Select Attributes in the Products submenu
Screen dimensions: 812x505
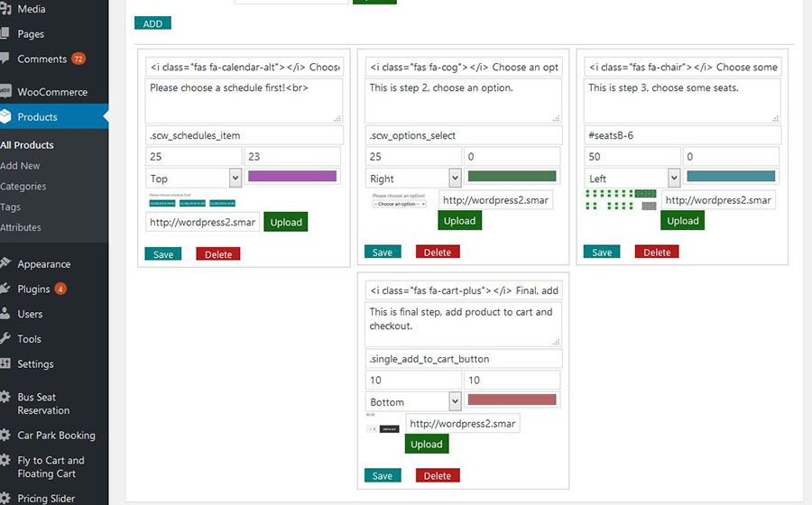tap(21, 227)
